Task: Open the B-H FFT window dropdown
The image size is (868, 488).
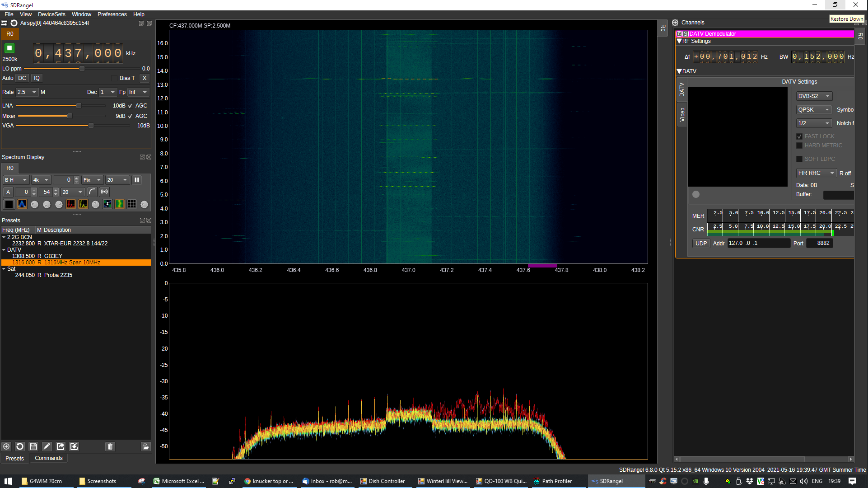Action: (x=16, y=180)
